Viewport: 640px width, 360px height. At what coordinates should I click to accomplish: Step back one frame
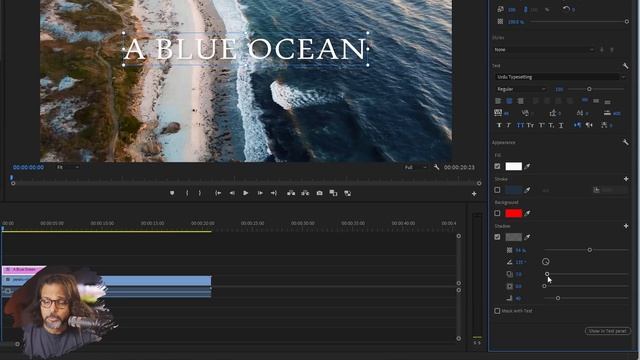coord(232,193)
